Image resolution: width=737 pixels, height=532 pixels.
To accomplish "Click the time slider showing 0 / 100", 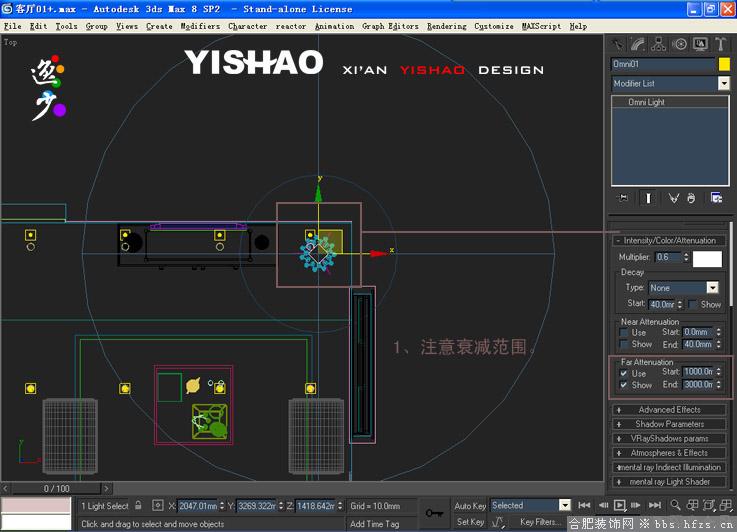I will tap(56, 489).
